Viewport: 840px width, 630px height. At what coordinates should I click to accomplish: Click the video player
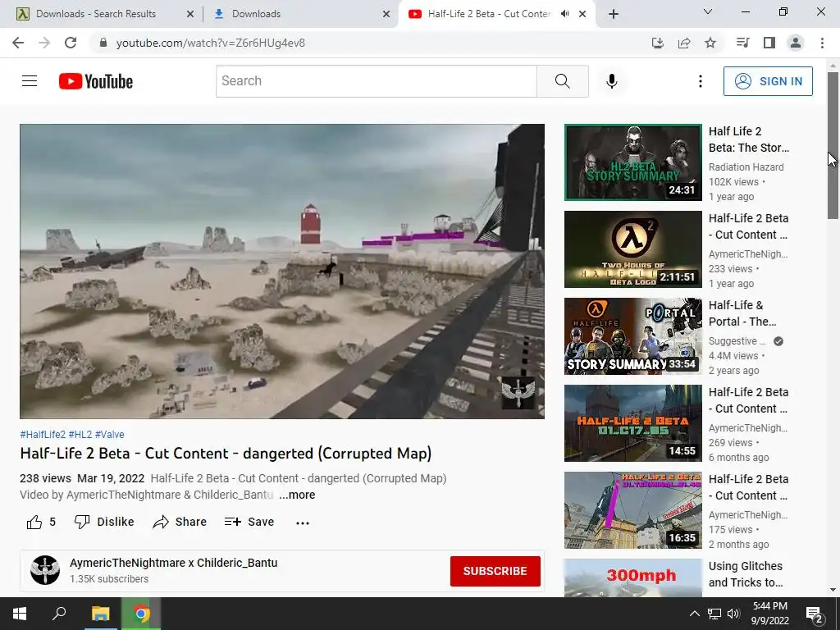click(x=282, y=271)
